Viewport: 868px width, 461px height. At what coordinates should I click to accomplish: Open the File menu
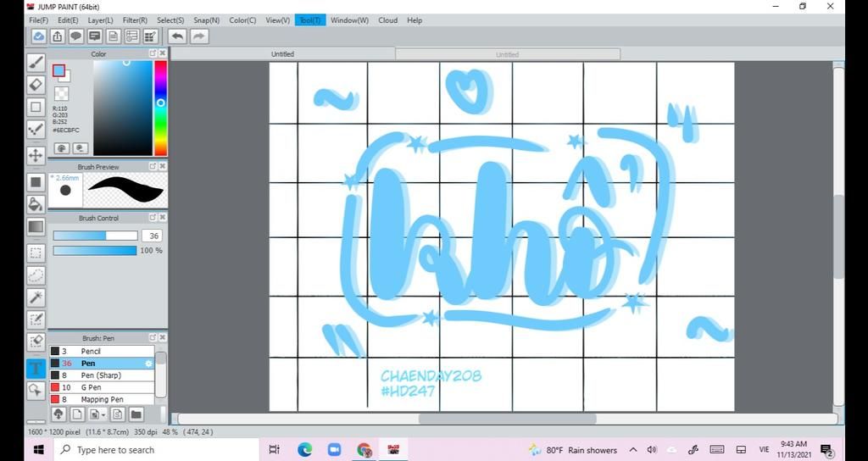click(39, 20)
